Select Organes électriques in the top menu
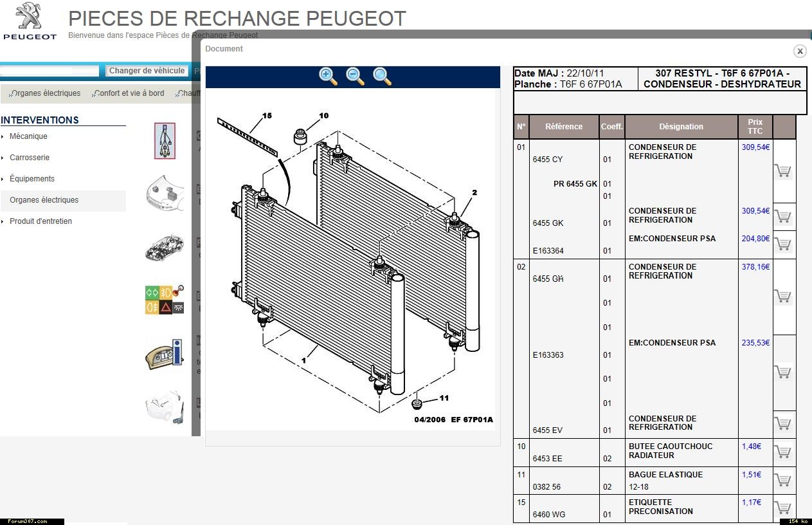Viewport: 812px width, 525px height. coord(46,93)
